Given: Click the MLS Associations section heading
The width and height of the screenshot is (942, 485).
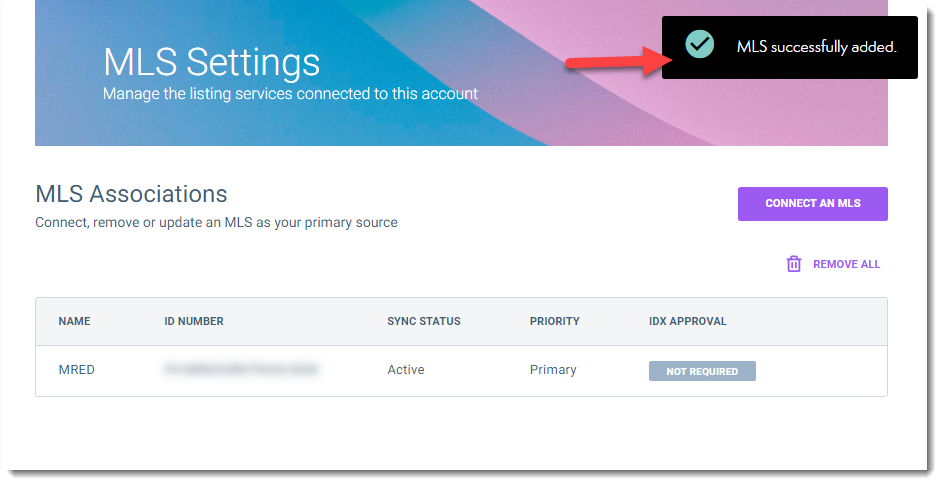Looking at the screenshot, I should click(x=131, y=194).
